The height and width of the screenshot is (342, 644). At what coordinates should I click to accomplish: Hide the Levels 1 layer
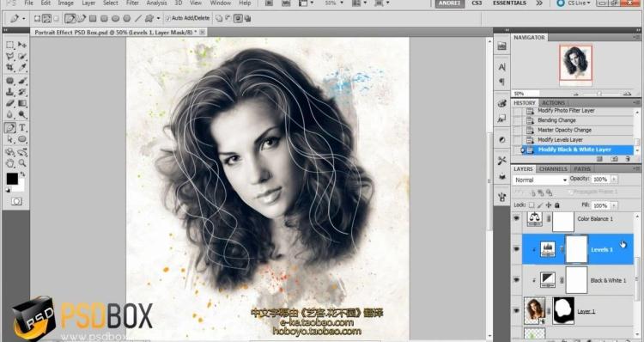pos(517,249)
